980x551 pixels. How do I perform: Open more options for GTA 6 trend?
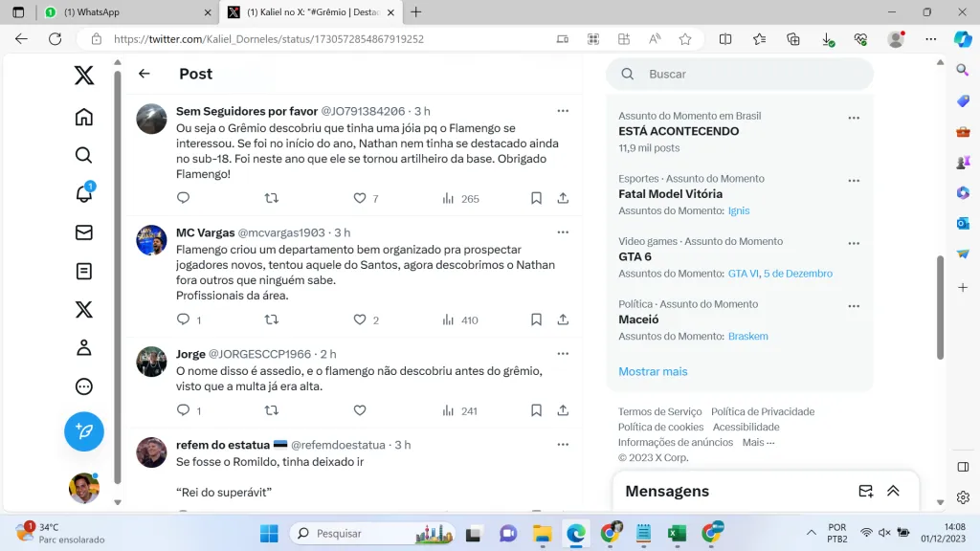(x=854, y=243)
